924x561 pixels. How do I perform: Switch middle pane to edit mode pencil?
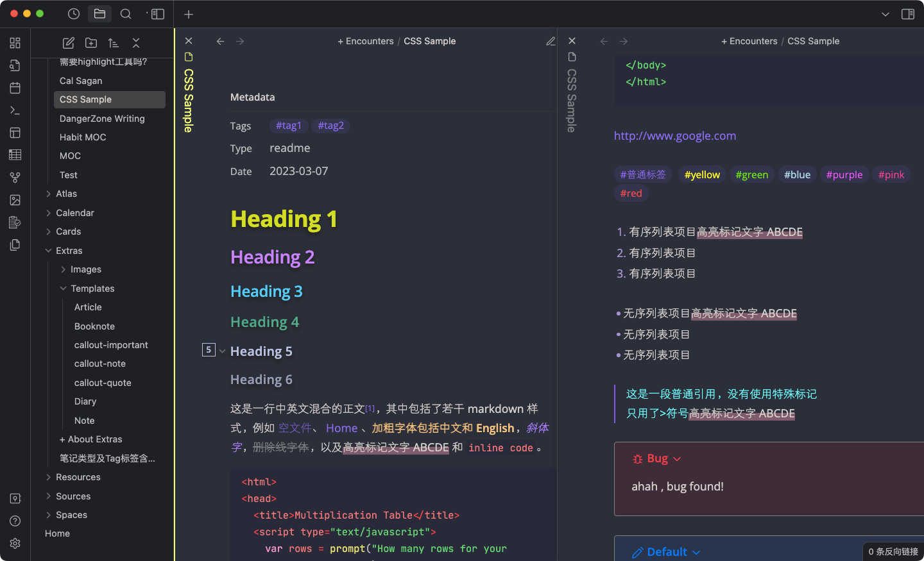pos(551,41)
